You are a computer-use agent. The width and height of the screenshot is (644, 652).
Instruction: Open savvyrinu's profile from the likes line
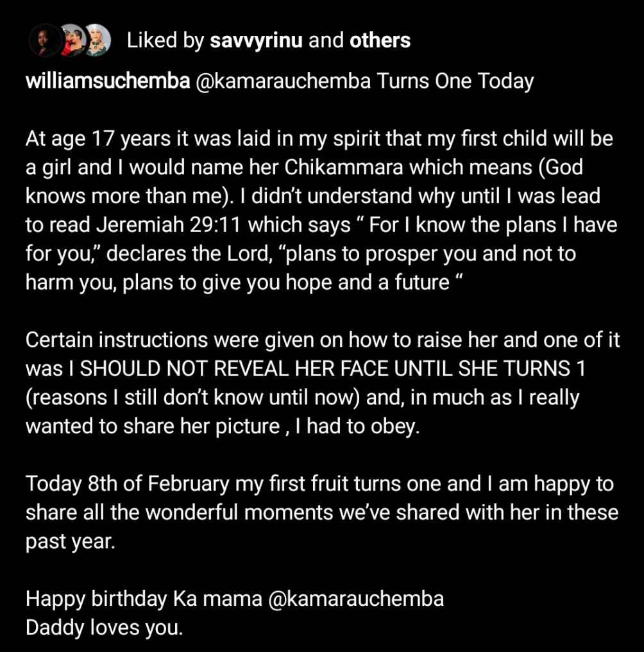pos(256,41)
